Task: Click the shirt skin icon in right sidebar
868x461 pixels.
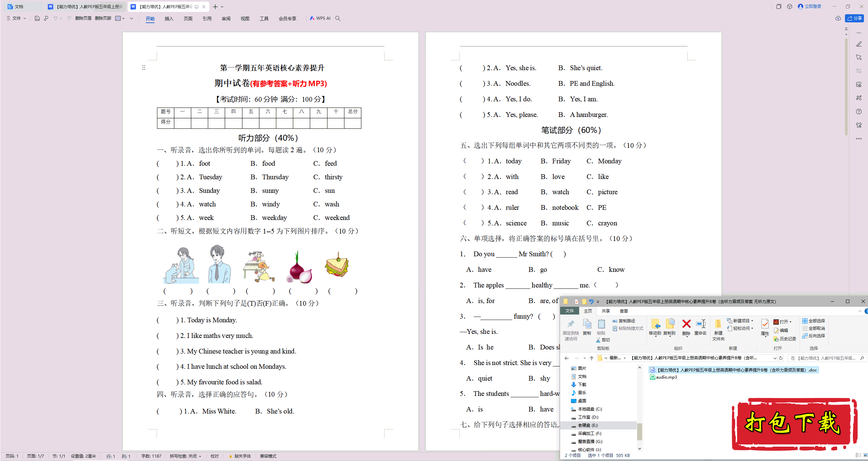Action: coord(859,125)
